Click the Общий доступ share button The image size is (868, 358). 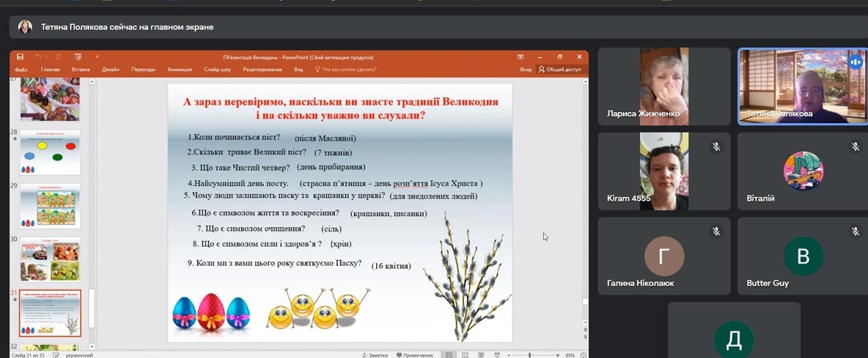(560, 70)
